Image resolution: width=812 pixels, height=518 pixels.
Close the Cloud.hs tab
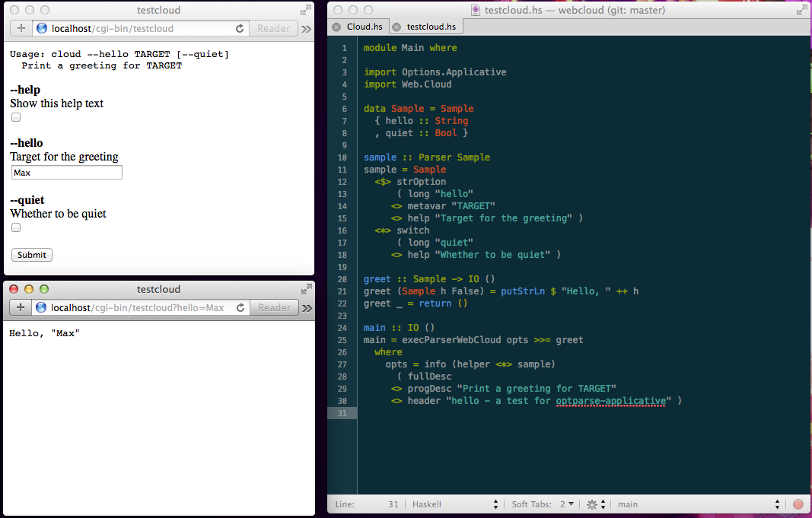click(336, 27)
